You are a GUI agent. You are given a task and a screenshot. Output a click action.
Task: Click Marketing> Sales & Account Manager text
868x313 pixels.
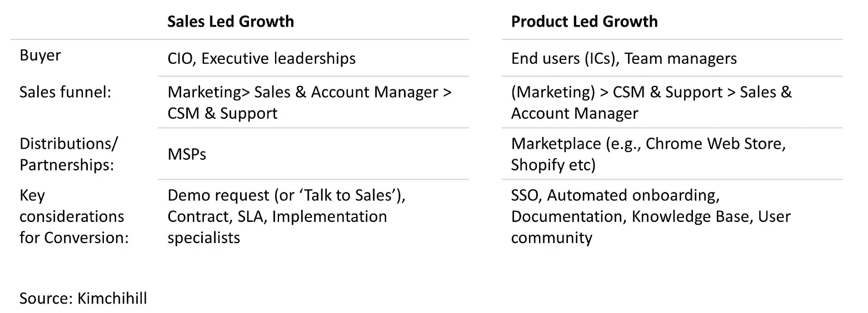tap(310, 92)
